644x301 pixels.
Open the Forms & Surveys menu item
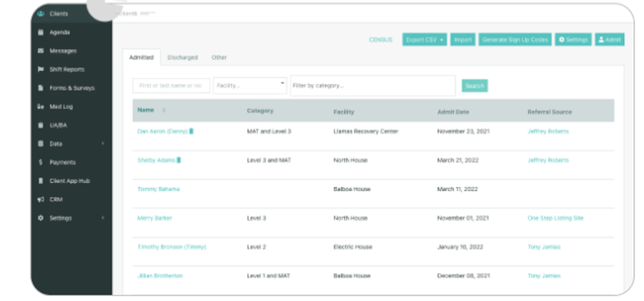(72, 88)
